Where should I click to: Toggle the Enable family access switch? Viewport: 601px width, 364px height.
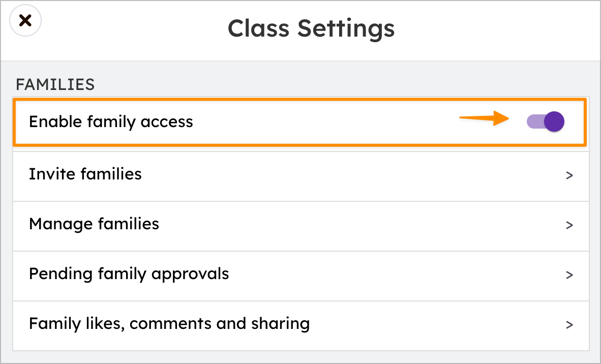(x=545, y=122)
